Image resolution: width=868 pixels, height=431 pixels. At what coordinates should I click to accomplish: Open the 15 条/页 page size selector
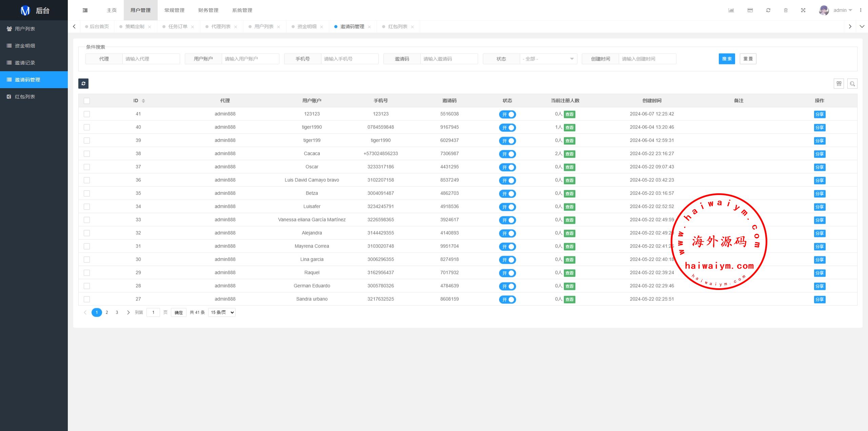click(x=222, y=312)
